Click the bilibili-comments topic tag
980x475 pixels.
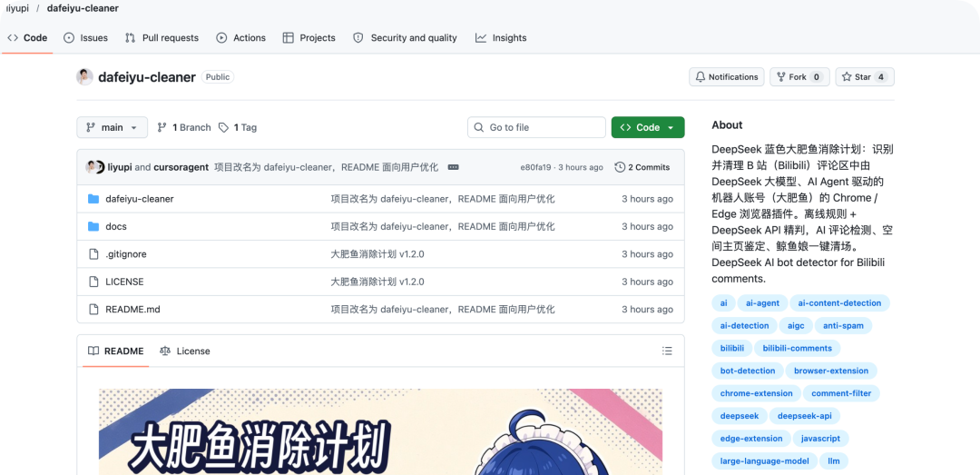click(797, 348)
